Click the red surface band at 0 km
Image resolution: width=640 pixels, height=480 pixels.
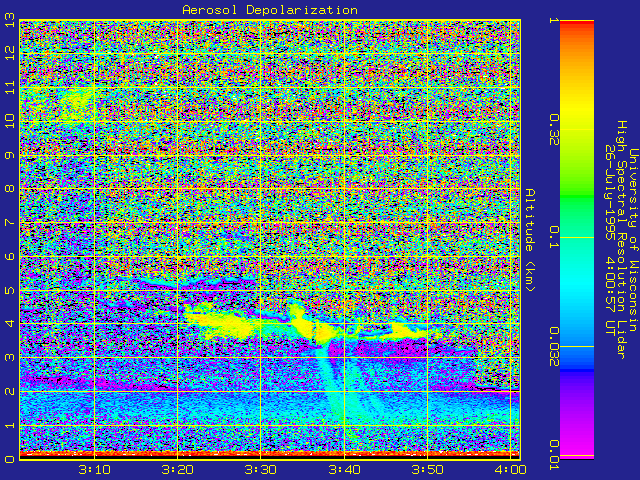pyautogui.click(x=270, y=454)
